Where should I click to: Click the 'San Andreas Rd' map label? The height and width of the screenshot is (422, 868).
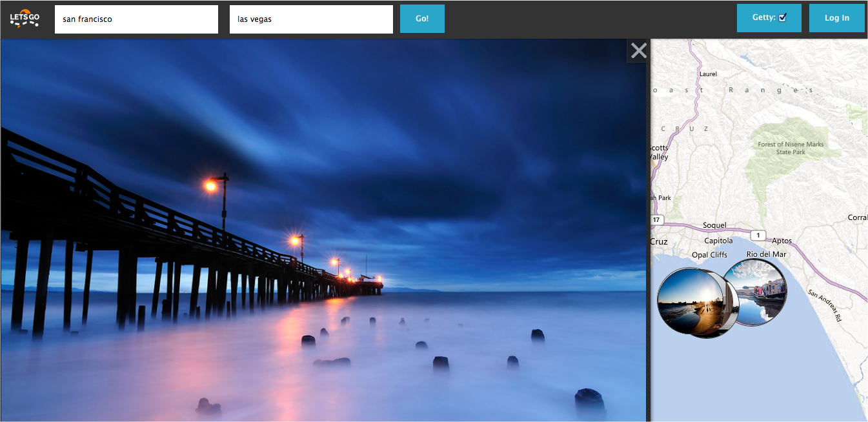point(825,306)
